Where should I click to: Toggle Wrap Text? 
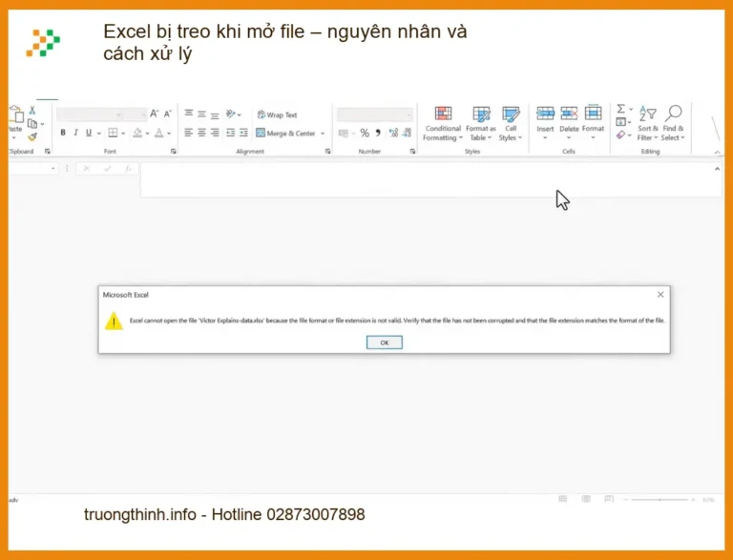(x=277, y=114)
